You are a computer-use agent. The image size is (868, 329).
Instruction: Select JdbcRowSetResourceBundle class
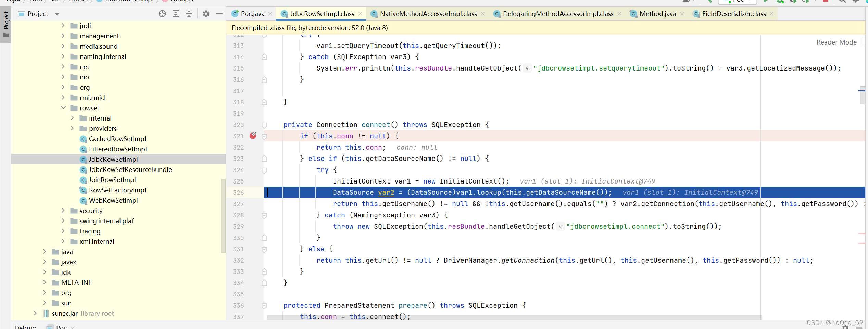pyautogui.click(x=130, y=169)
